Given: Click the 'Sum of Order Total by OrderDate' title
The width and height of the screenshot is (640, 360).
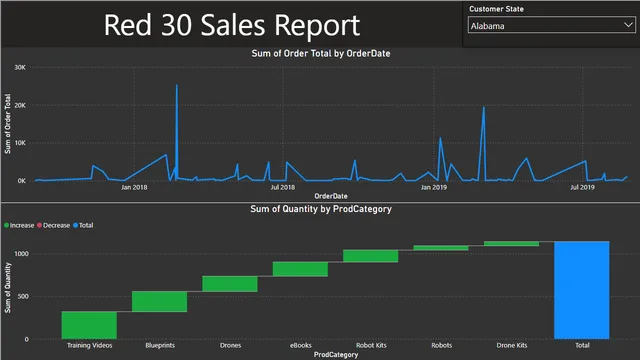Looking at the screenshot, I should 321,53.
